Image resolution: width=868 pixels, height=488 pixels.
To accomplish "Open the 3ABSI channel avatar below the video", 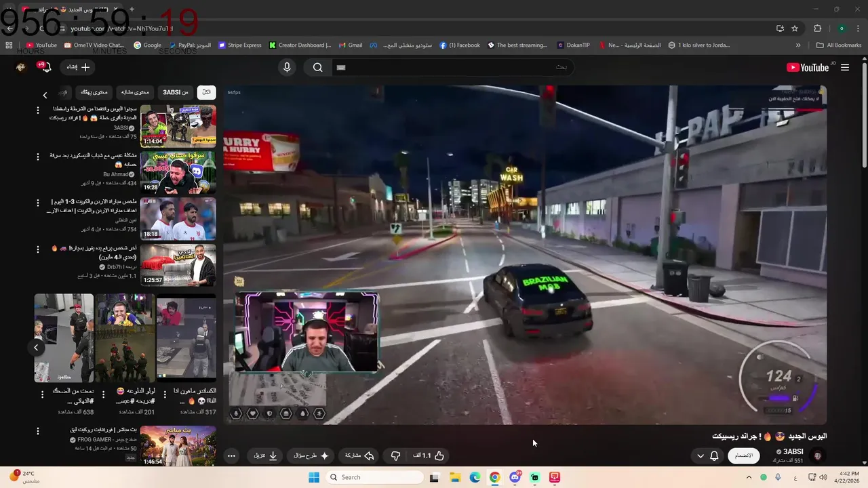I will (x=818, y=455).
